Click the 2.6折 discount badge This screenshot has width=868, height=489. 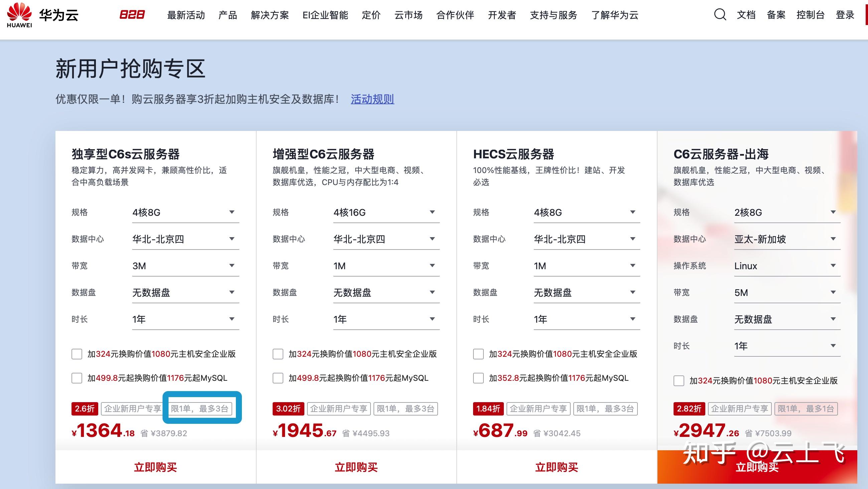[84, 409]
